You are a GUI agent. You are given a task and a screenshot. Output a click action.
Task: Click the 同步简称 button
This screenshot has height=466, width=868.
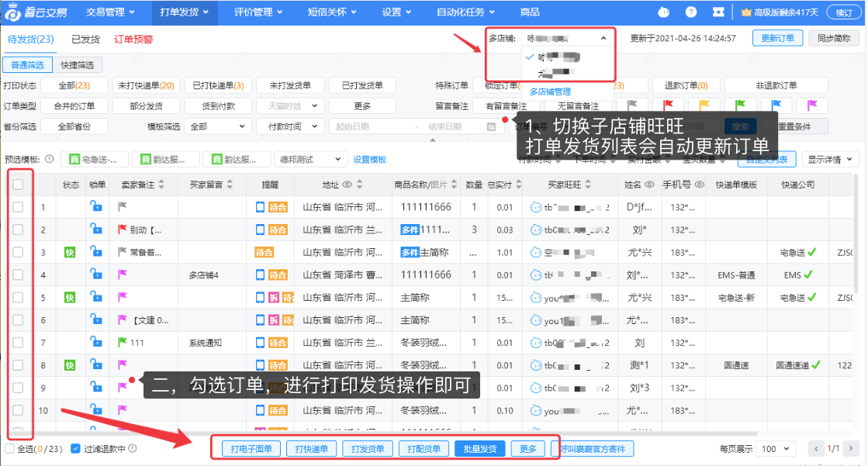[834, 38]
